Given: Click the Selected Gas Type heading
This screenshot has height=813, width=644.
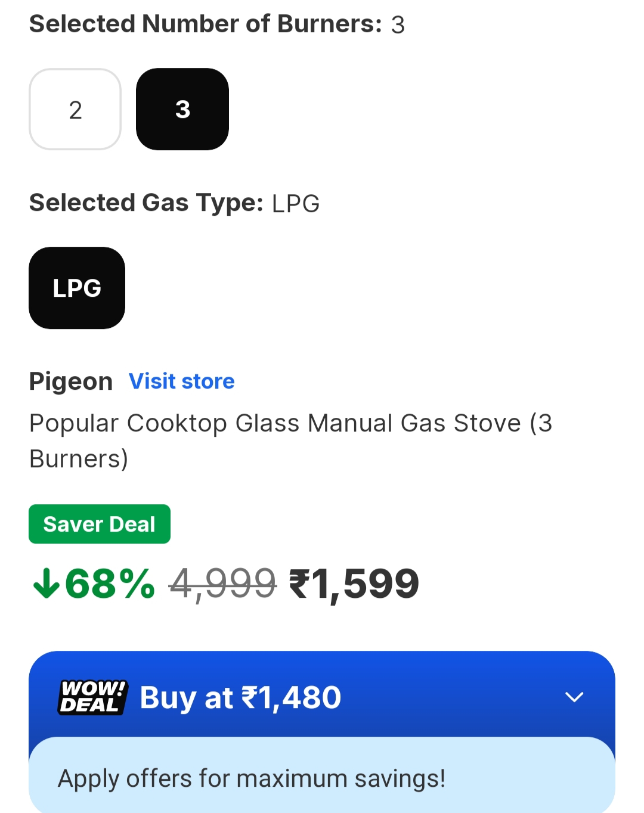Looking at the screenshot, I should tap(146, 203).
